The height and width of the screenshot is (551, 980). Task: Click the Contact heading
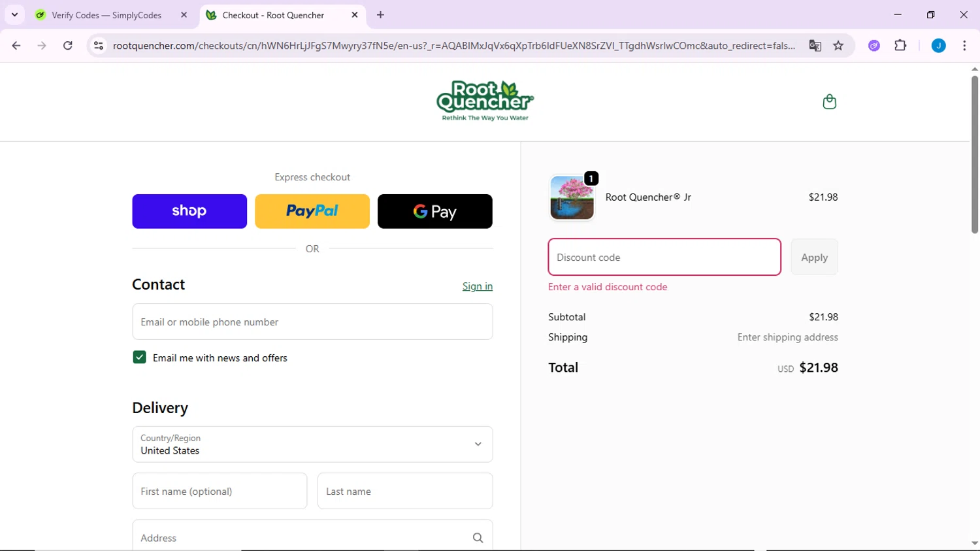point(159,284)
